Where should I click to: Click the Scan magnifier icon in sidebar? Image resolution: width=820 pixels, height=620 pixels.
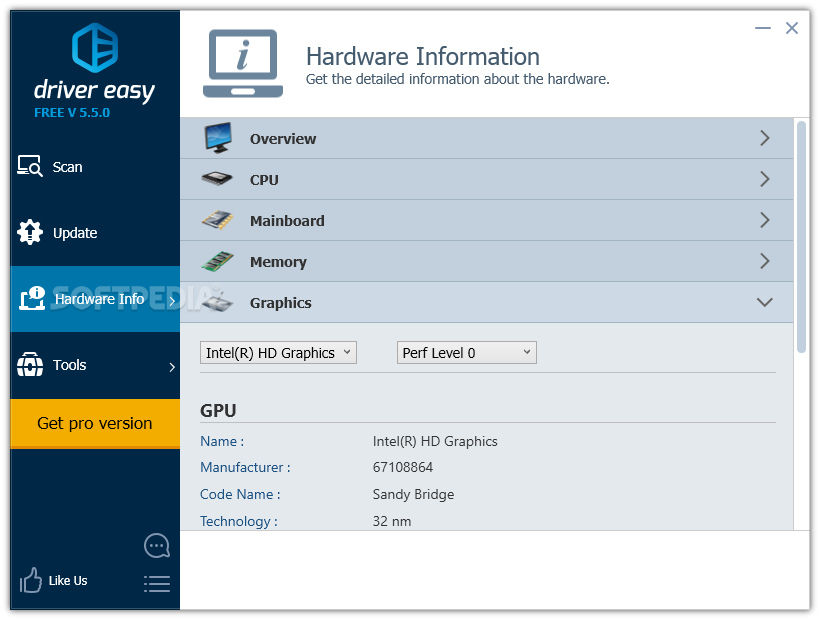[30, 166]
